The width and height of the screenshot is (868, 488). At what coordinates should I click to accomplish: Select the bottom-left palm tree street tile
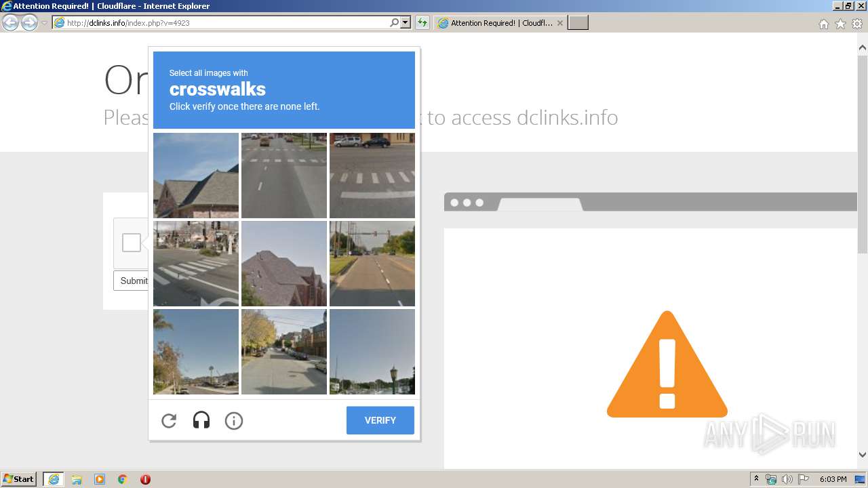[196, 352]
